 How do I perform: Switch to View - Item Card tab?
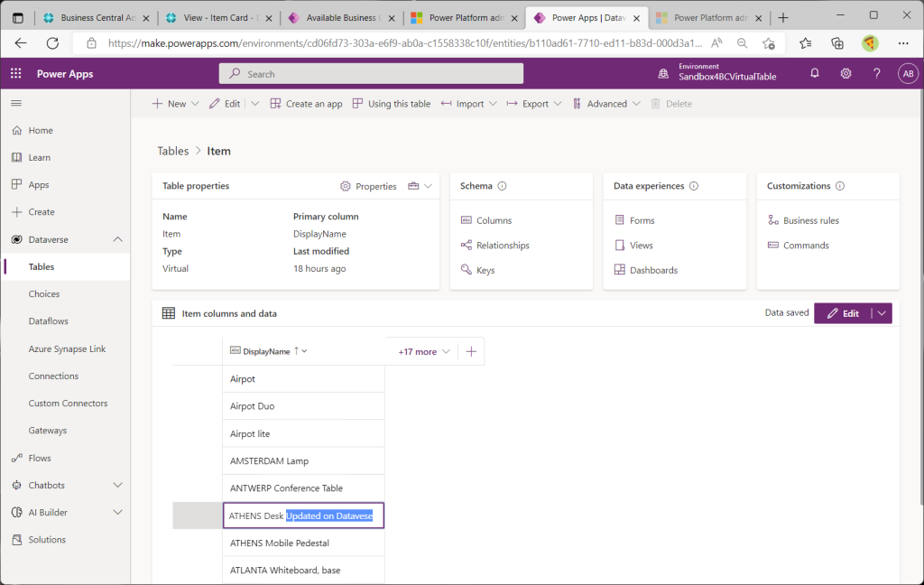(x=219, y=18)
